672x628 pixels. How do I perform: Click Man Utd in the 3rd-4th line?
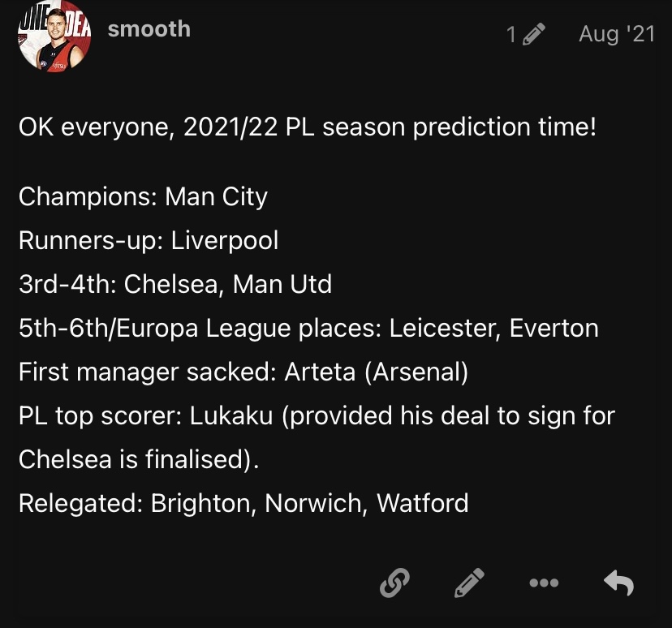(x=282, y=284)
